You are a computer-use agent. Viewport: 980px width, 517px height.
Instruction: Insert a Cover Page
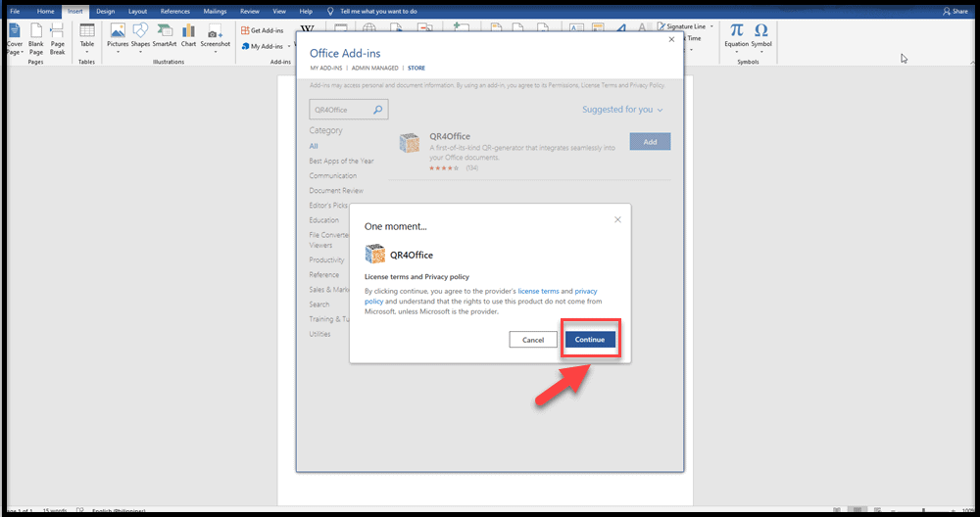[15, 39]
